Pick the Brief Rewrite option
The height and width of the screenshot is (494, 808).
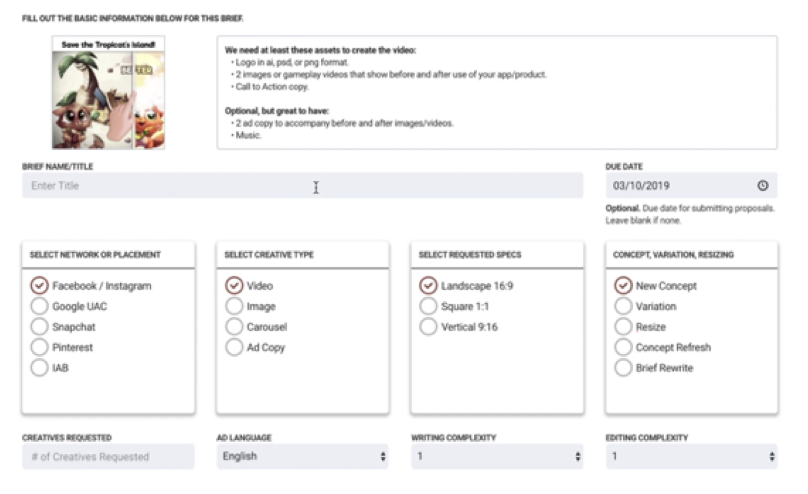pyautogui.click(x=623, y=368)
